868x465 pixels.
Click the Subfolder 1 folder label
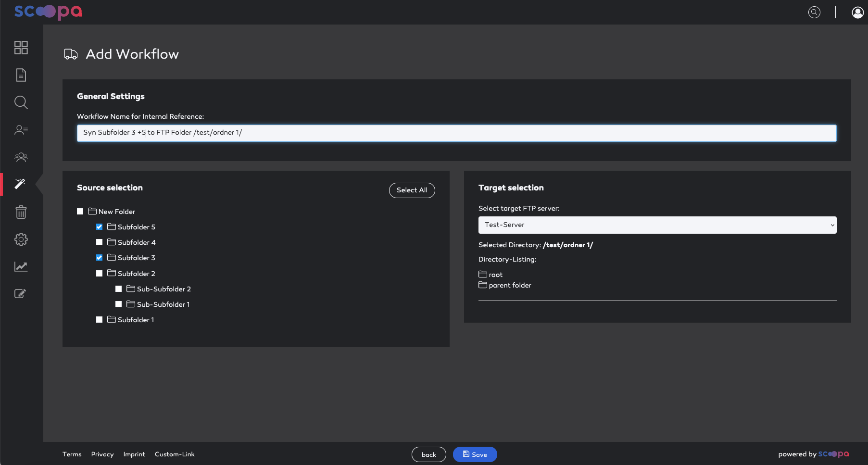[136, 320]
